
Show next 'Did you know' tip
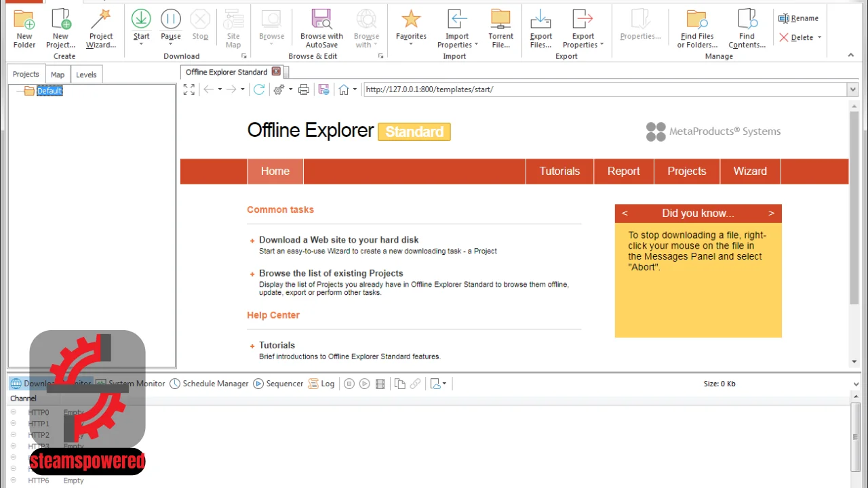coord(771,213)
